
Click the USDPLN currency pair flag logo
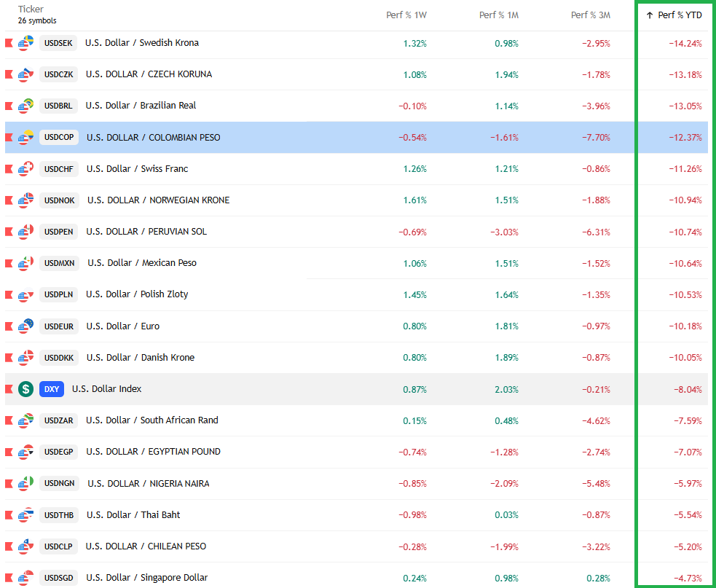(26, 294)
